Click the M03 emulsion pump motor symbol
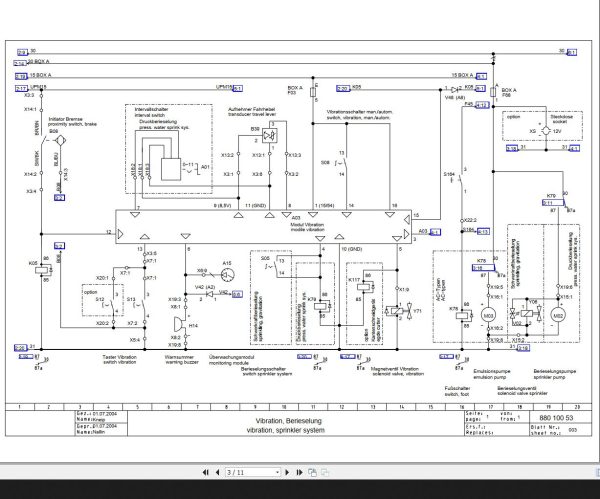The width and height of the screenshot is (600, 499). pyautogui.click(x=488, y=315)
